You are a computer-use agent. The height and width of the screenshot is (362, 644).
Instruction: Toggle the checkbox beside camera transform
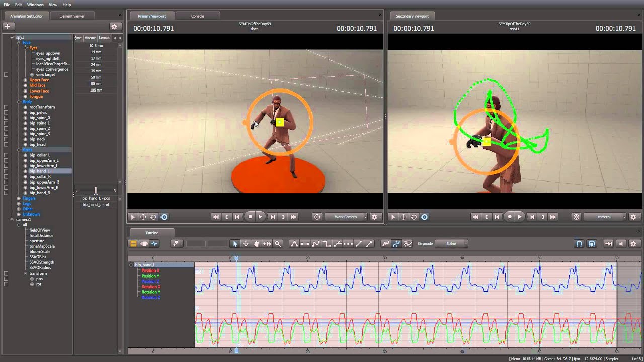[x=6, y=273]
